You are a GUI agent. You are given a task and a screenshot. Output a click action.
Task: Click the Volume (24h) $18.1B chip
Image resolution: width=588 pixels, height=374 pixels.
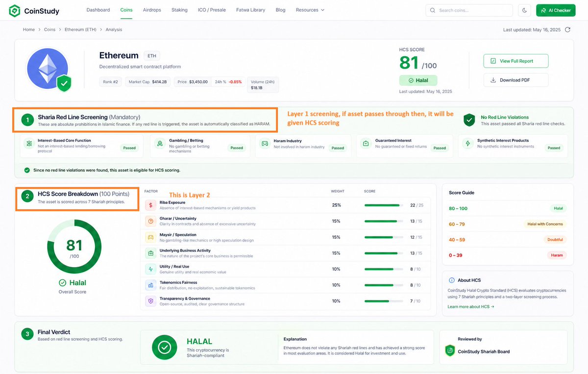263,85
